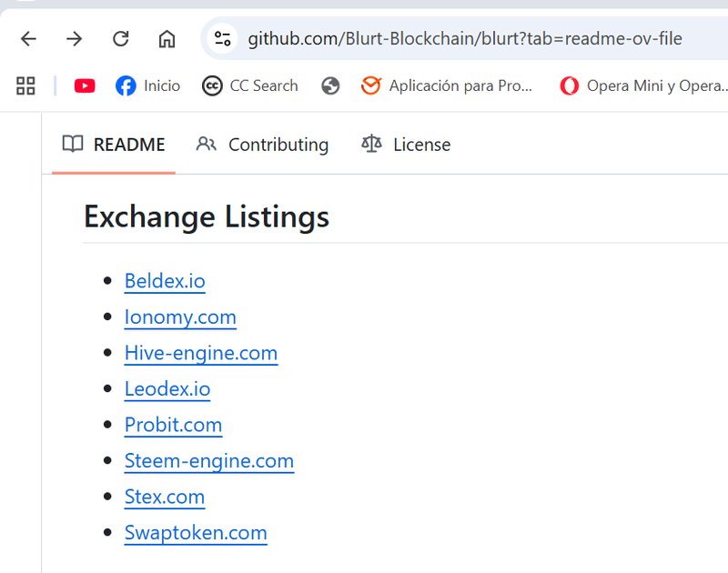728x573 pixels.
Task: Switch to the License tab
Action: [x=406, y=145]
